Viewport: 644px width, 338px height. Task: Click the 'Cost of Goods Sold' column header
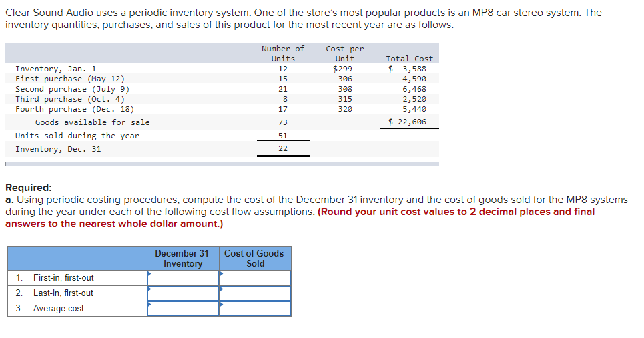tap(255, 259)
